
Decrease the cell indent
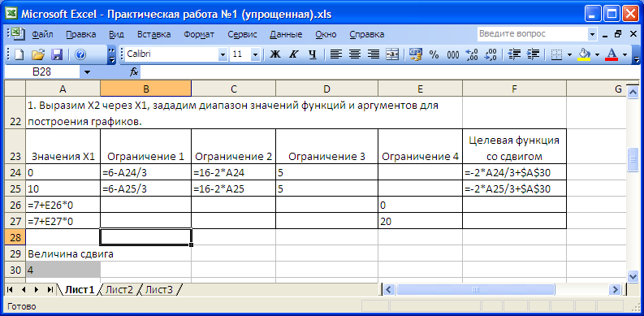[514, 54]
